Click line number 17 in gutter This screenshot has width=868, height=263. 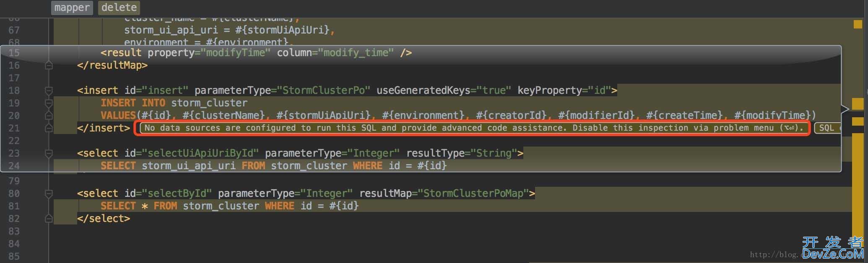tap(14, 78)
